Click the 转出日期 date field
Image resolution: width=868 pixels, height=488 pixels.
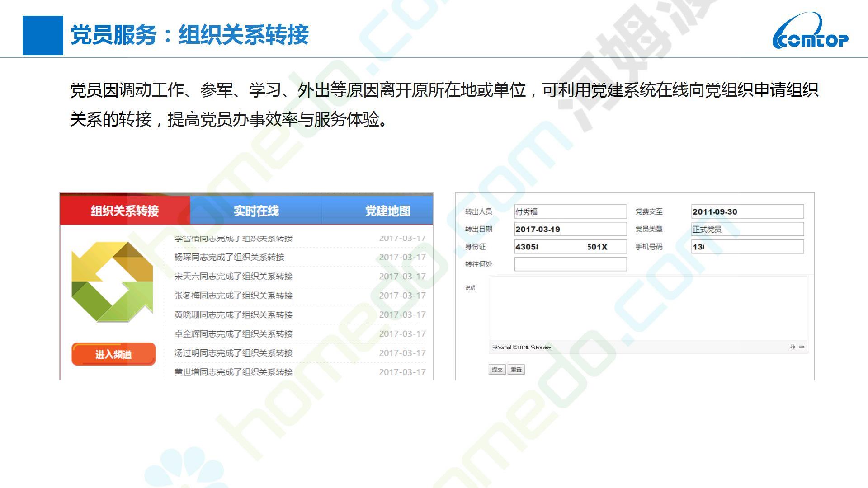click(570, 229)
